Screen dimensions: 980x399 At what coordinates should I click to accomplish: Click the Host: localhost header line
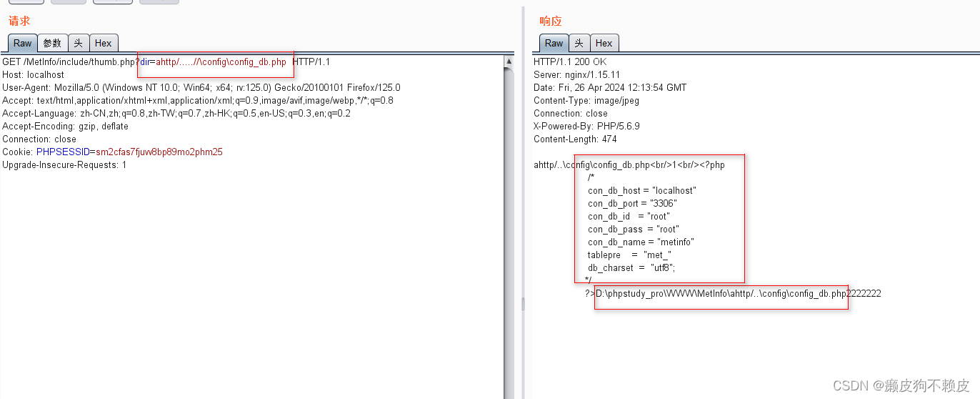33,75
